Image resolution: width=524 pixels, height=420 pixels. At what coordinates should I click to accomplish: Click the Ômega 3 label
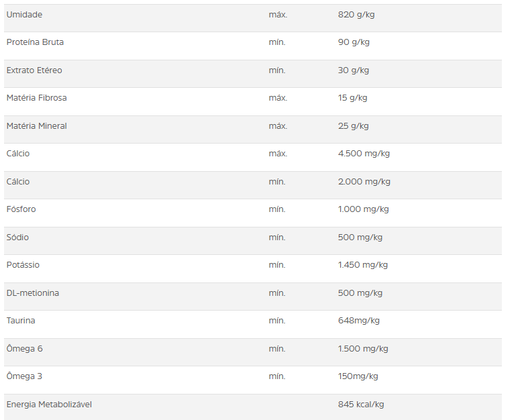click(x=24, y=376)
